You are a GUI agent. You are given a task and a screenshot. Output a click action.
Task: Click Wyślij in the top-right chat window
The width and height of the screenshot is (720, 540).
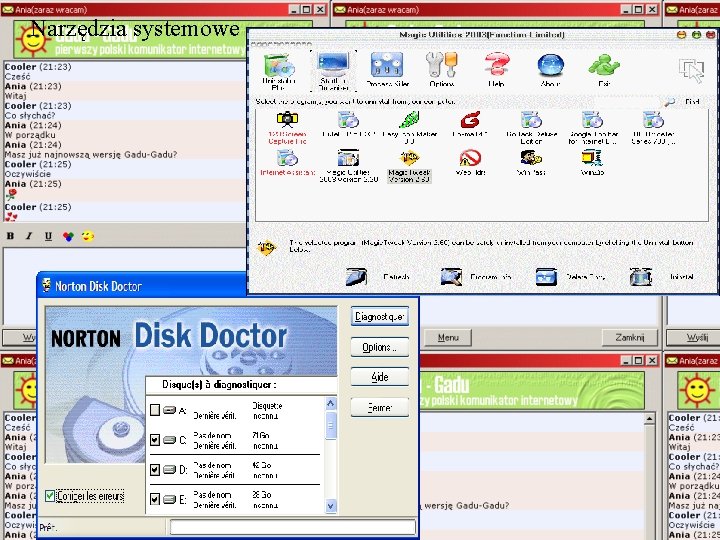697,338
